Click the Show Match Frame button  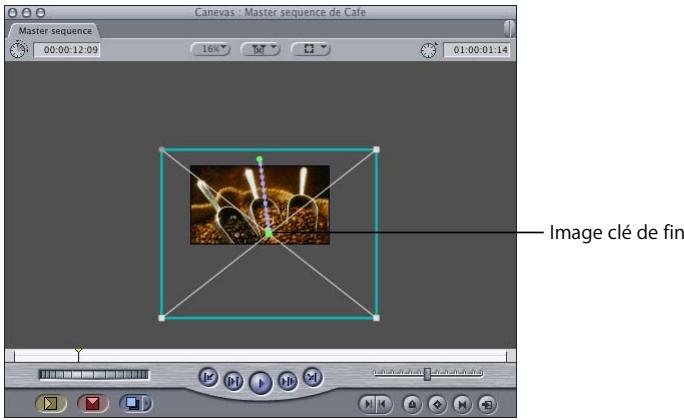487,404
